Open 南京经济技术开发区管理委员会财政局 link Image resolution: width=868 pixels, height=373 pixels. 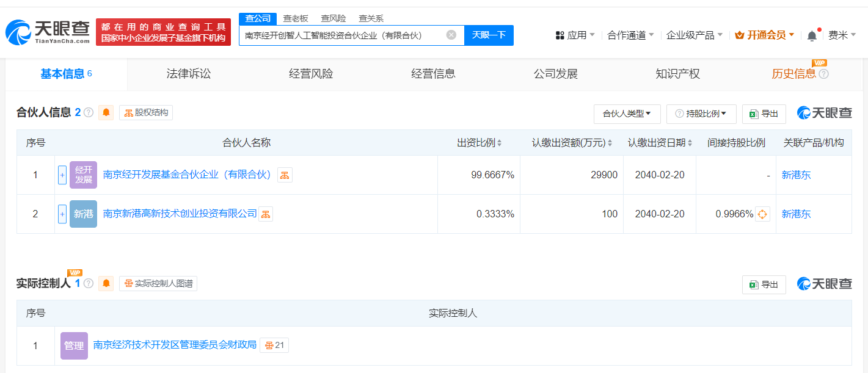click(x=175, y=345)
